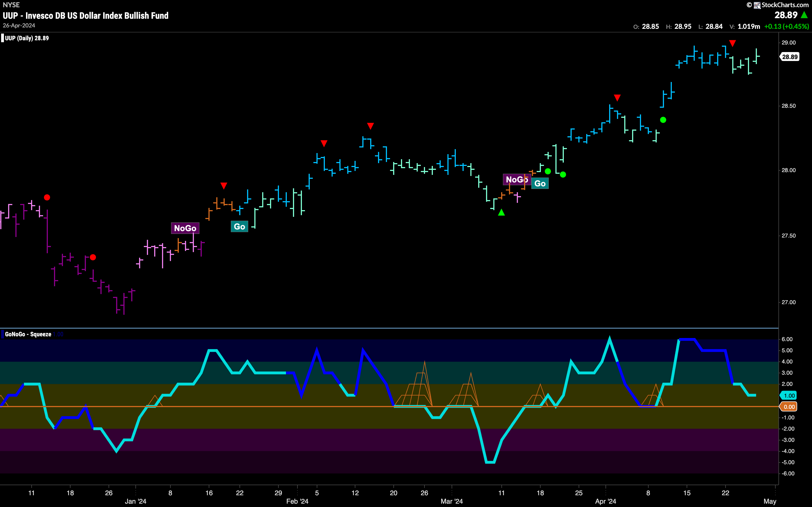Click the O: 28.85 open value
812x507 pixels.
coord(646,27)
